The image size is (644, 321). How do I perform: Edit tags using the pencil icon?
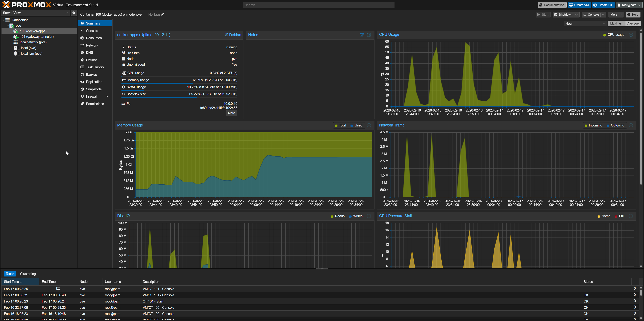162,14
